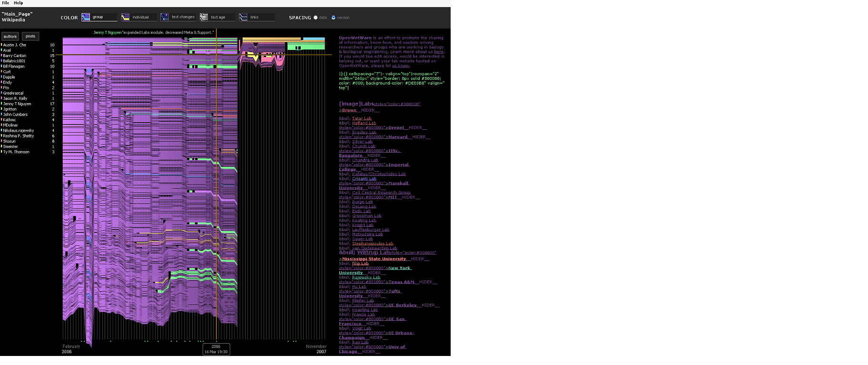The height and width of the screenshot is (365, 868).
Task: Click the 'here' link in the intro text
Action: point(438,52)
